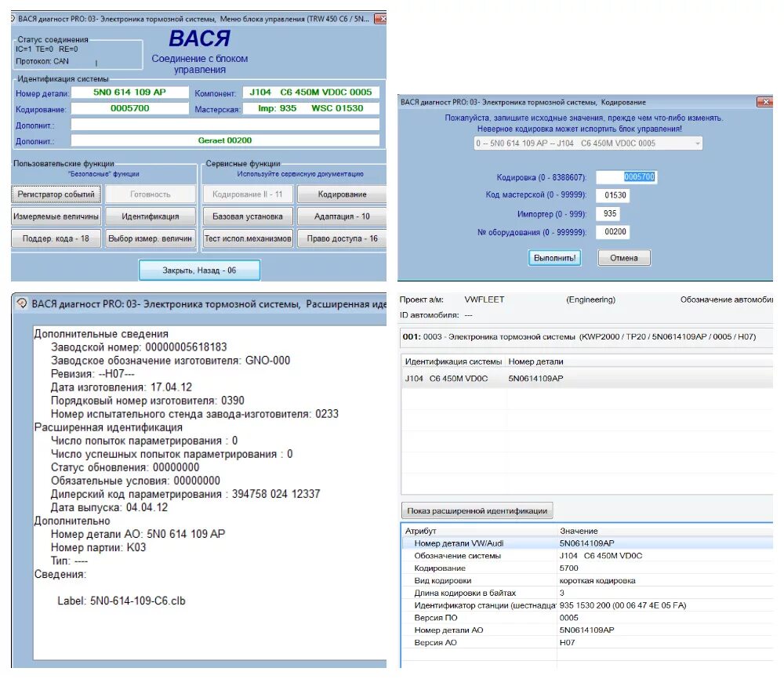
Task: Click the main window Кодирование field 0005700
Action: click(129, 108)
